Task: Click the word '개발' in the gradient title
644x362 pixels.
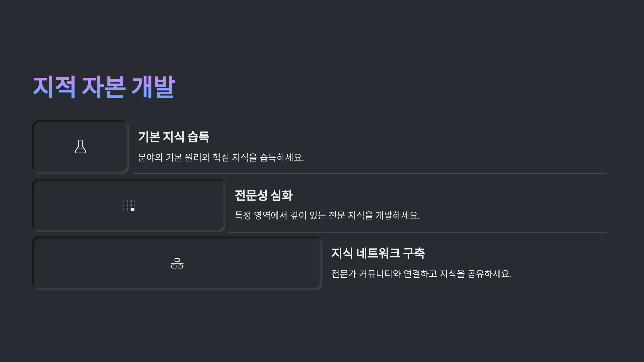Action: point(153,87)
